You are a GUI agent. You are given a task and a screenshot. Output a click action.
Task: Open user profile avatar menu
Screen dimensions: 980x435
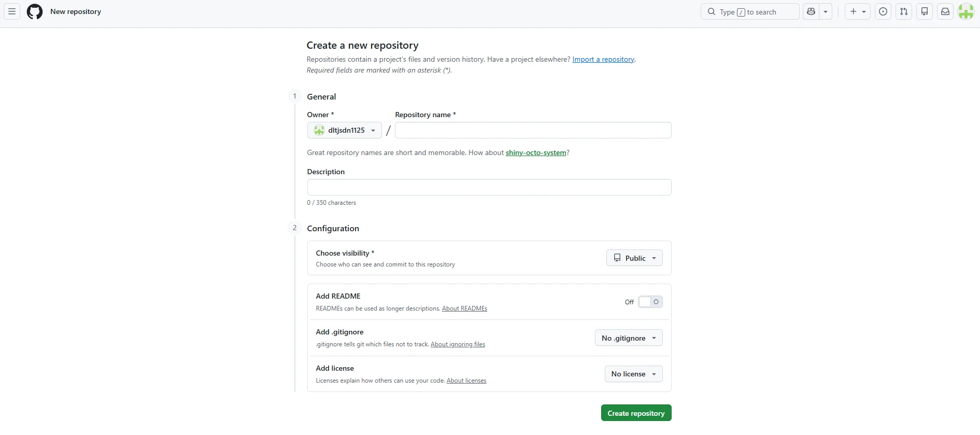966,11
